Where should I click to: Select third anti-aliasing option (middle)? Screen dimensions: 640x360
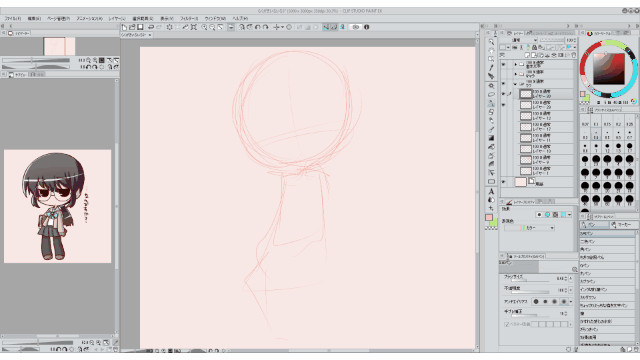pos(554,302)
